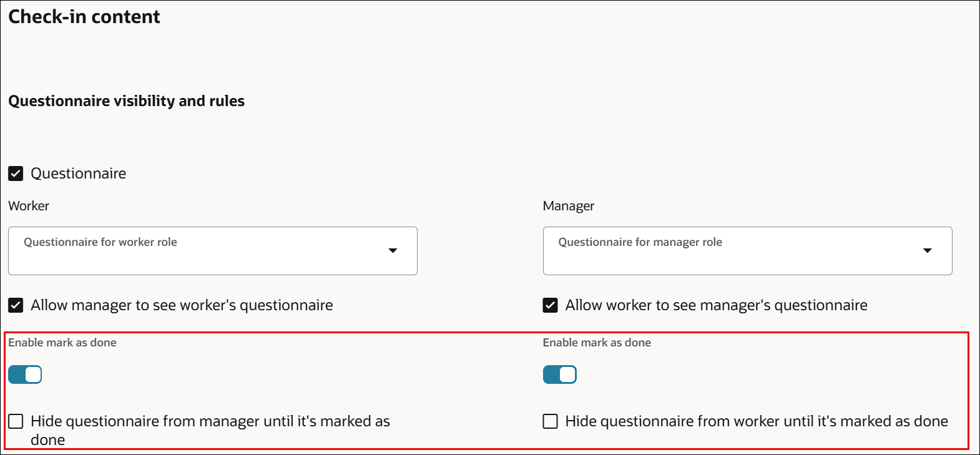Expand the manager role questionnaire dropdown arrow
Screen dimensions: 980x455
click(927, 250)
